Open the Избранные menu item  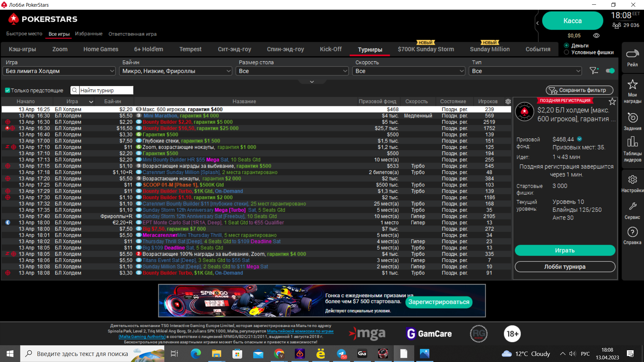point(89,34)
